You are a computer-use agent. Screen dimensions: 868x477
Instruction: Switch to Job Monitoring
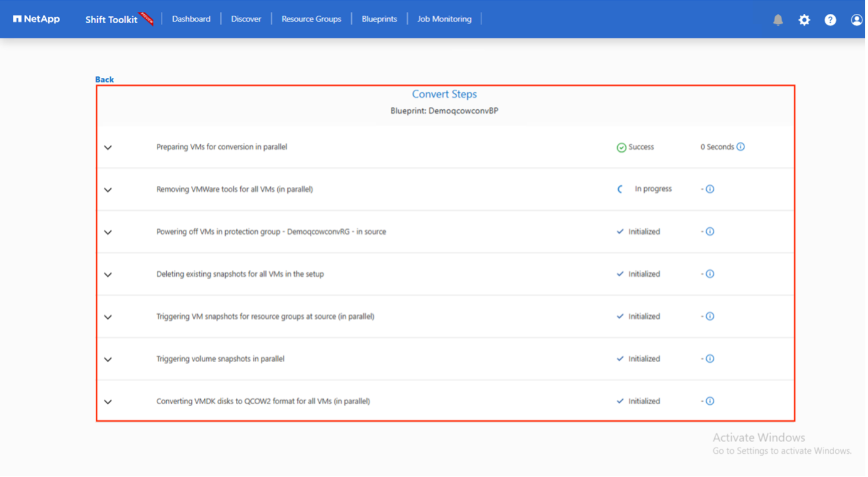click(446, 19)
